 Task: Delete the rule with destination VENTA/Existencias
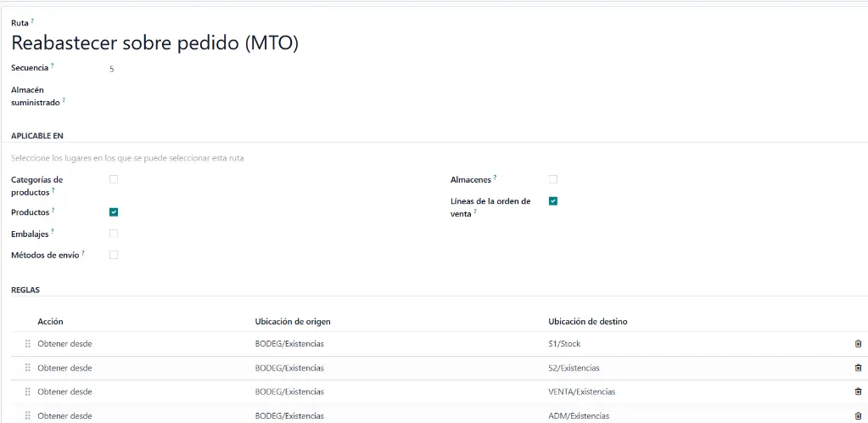pyautogui.click(x=858, y=392)
